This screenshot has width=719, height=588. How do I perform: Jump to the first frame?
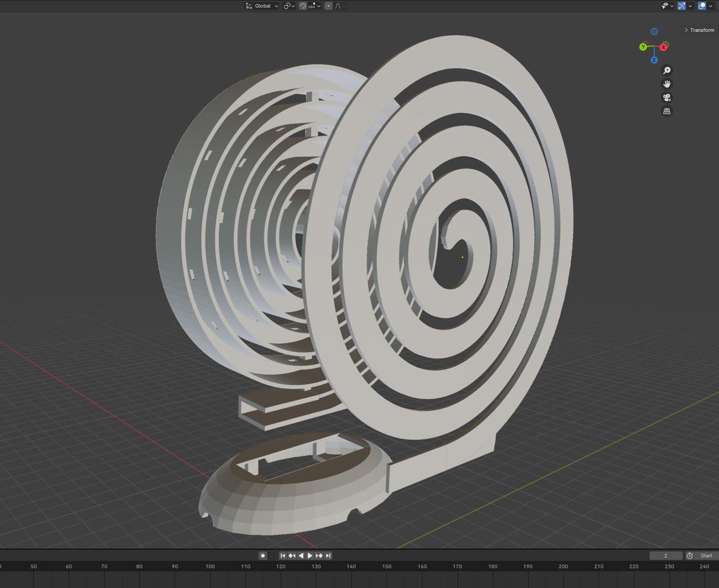coord(283,555)
